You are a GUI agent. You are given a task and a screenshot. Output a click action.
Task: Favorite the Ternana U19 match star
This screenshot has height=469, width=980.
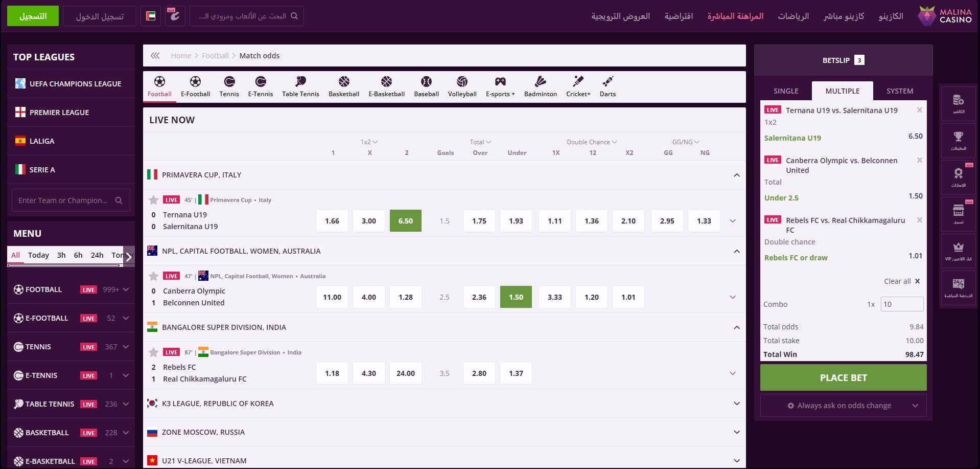pos(153,200)
